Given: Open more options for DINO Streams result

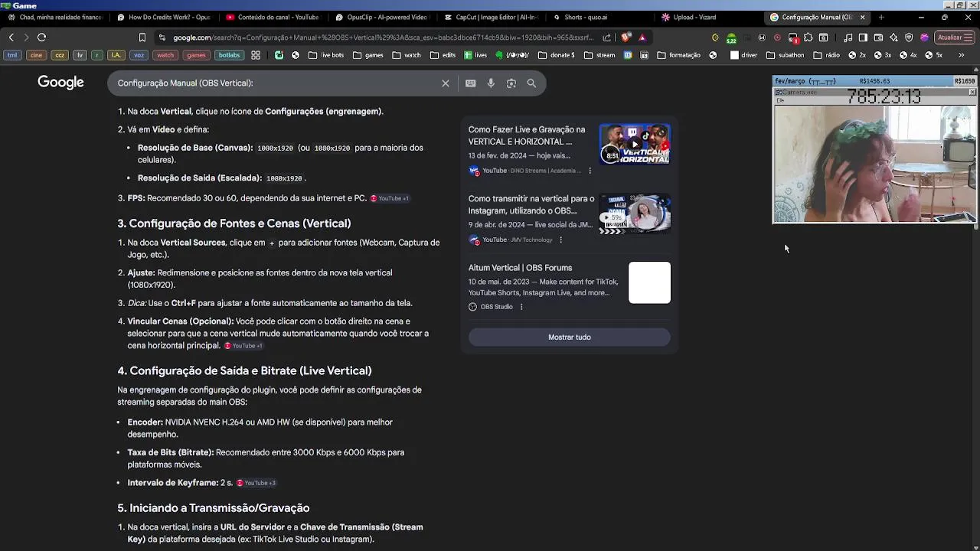Looking at the screenshot, I should [x=590, y=171].
